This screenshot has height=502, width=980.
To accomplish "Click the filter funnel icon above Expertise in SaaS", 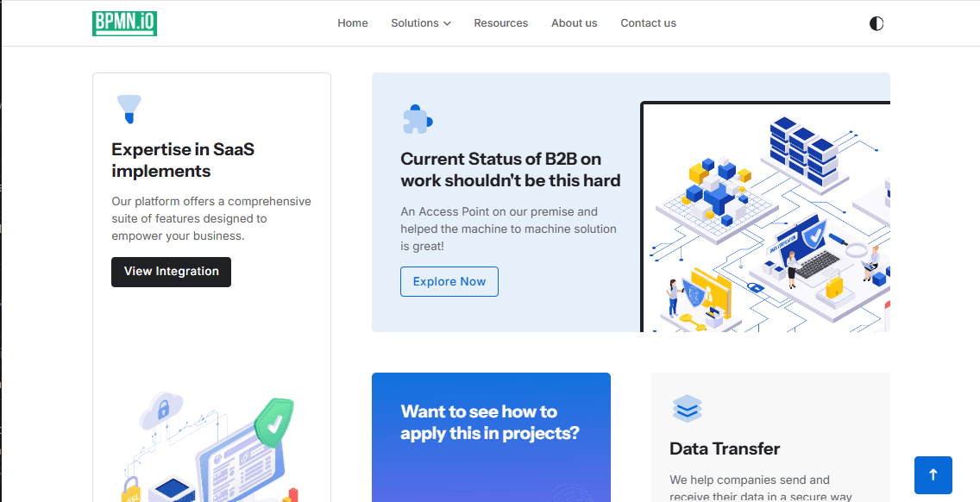I will coord(130,107).
